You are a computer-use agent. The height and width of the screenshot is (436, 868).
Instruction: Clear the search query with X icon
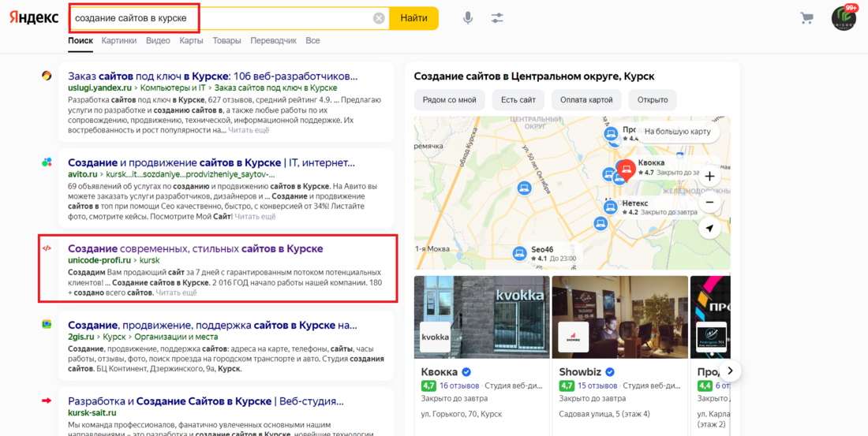(x=379, y=18)
